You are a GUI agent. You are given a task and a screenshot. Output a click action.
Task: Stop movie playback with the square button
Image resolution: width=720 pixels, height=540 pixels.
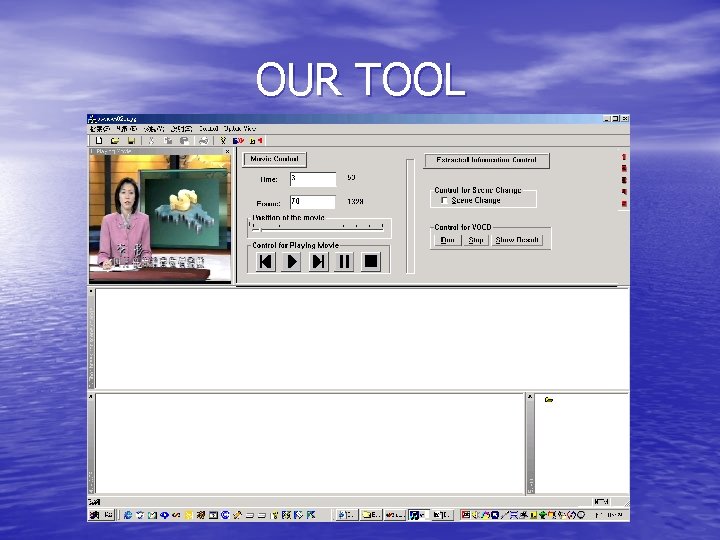click(x=371, y=262)
